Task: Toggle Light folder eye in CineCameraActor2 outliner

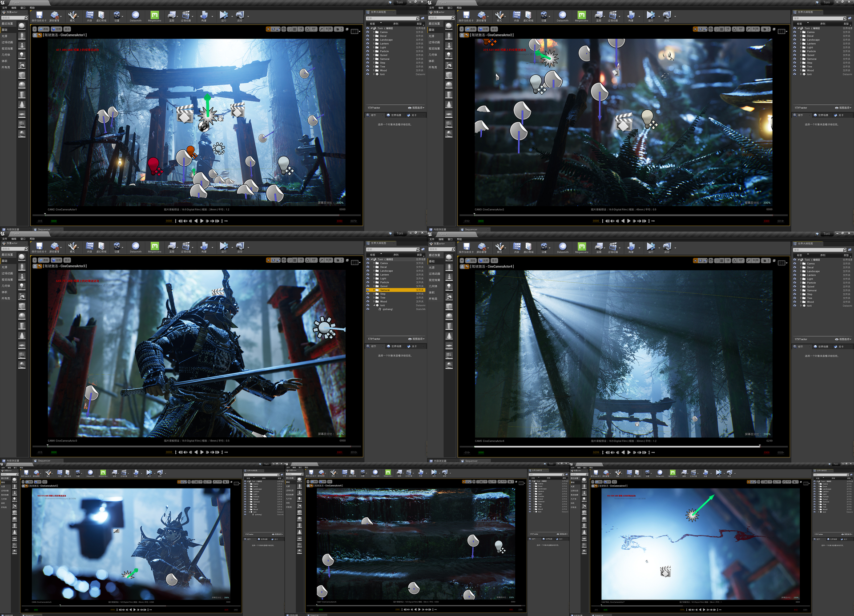Action: click(795, 48)
